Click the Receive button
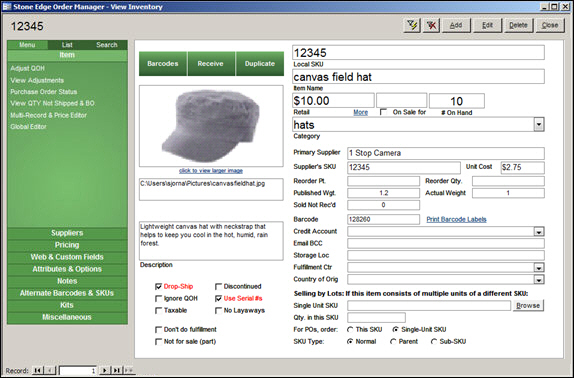Screen dimensions: 574x378 pyautogui.click(x=210, y=64)
